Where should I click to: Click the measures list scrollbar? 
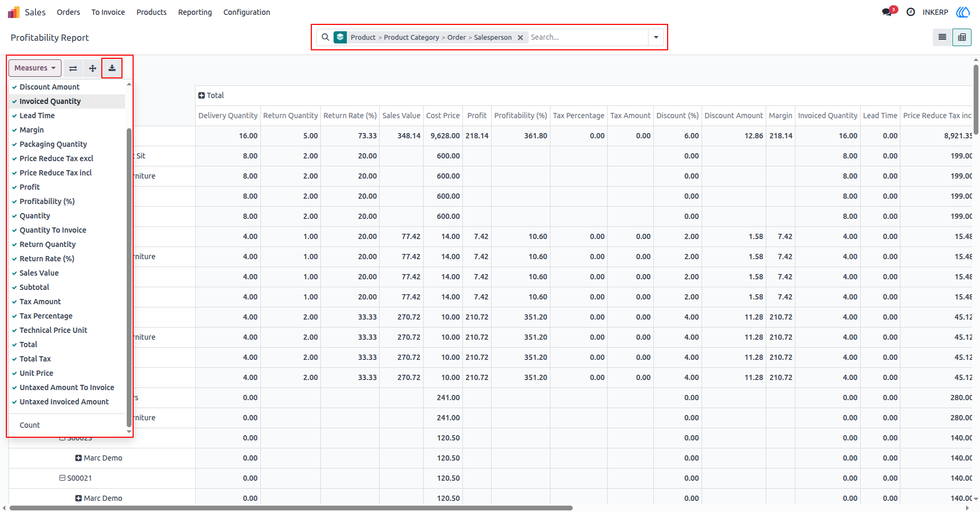tap(129, 277)
